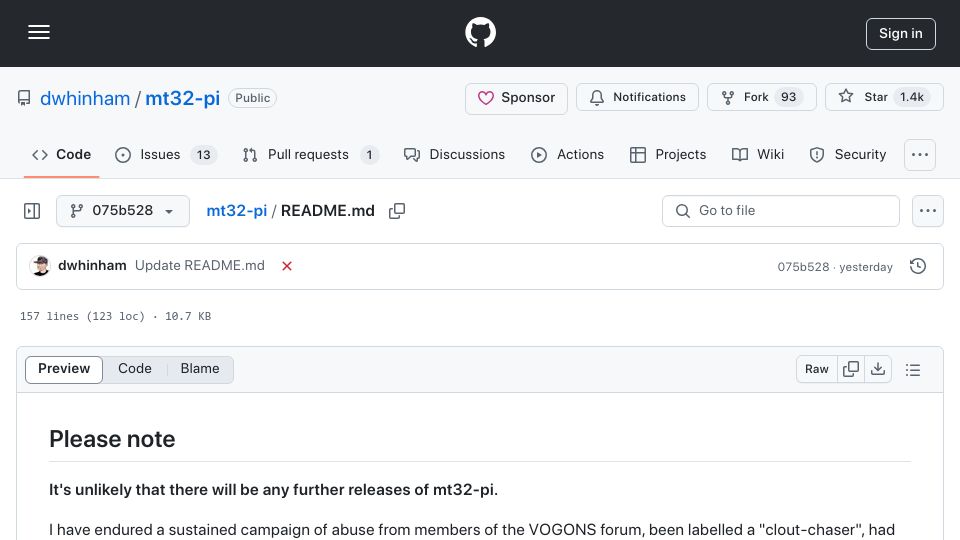Open the Wiki tab
The height and width of the screenshot is (540, 960).
[x=757, y=155]
